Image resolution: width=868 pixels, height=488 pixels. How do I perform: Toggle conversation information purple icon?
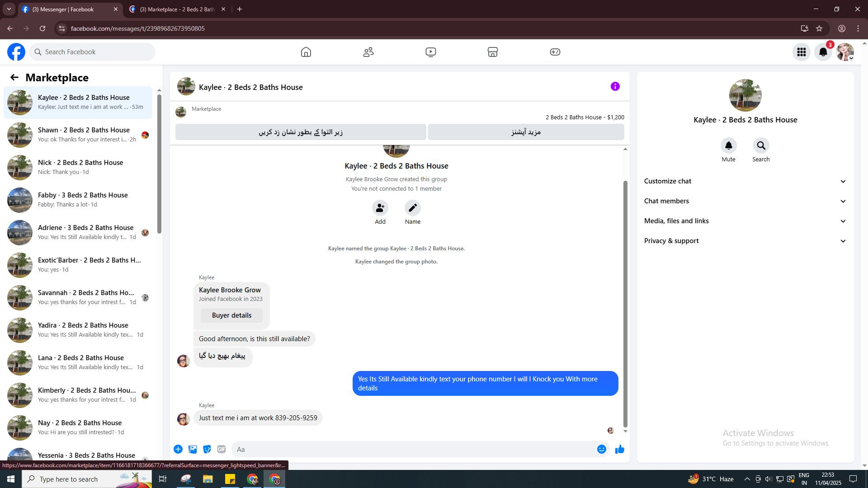pyautogui.click(x=615, y=86)
